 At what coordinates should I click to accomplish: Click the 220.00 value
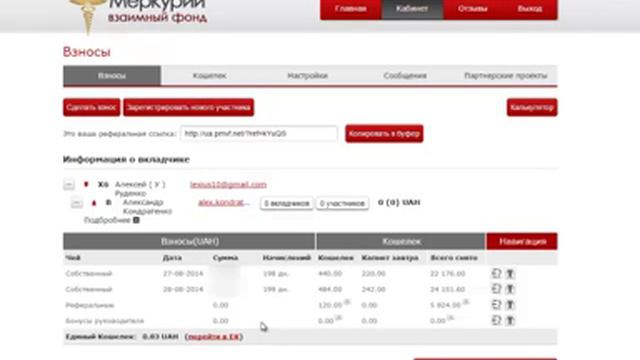click(373, 273)
